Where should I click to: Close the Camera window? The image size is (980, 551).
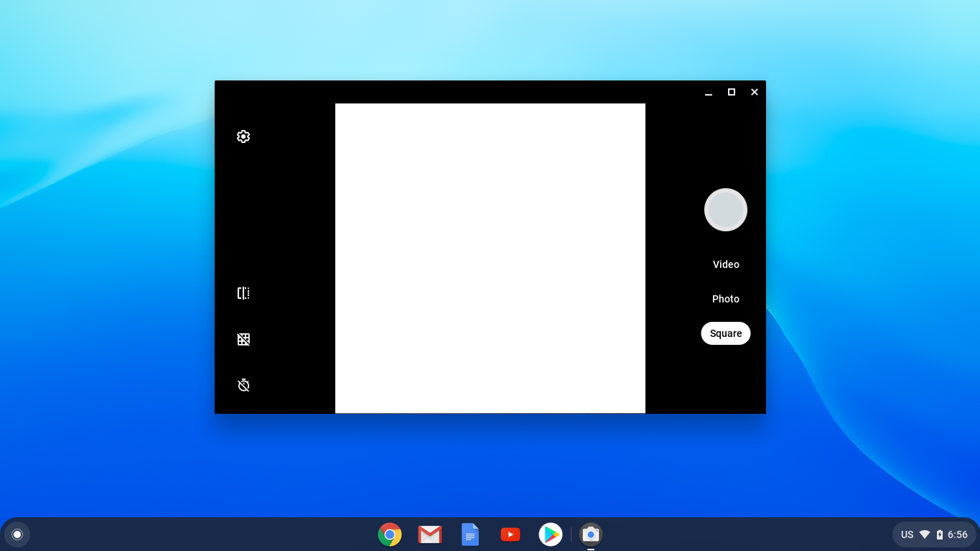point(755,92)
